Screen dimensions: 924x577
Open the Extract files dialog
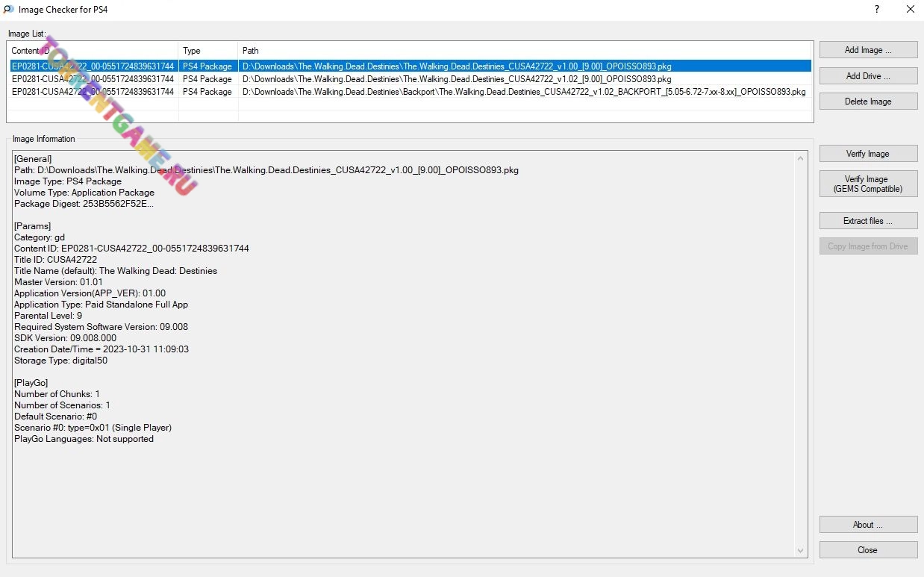point(868,221)
